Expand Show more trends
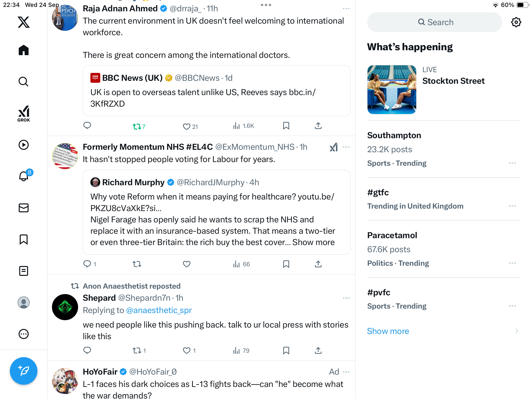This screenshot has width=532, height=399. pos(388,331)
